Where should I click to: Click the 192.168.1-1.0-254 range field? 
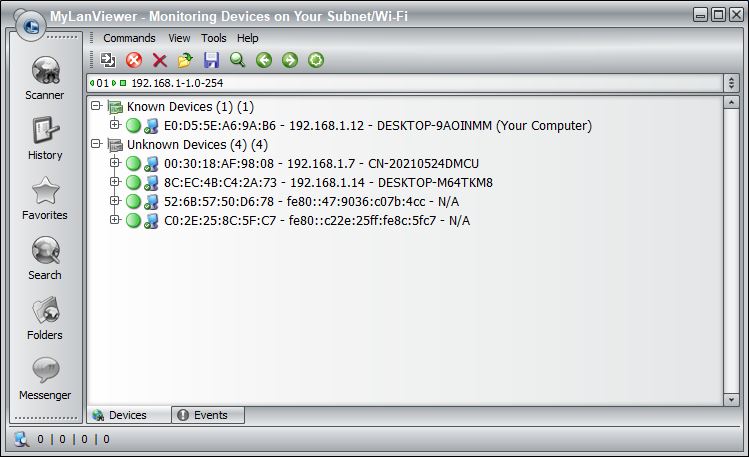pos(405,83)
